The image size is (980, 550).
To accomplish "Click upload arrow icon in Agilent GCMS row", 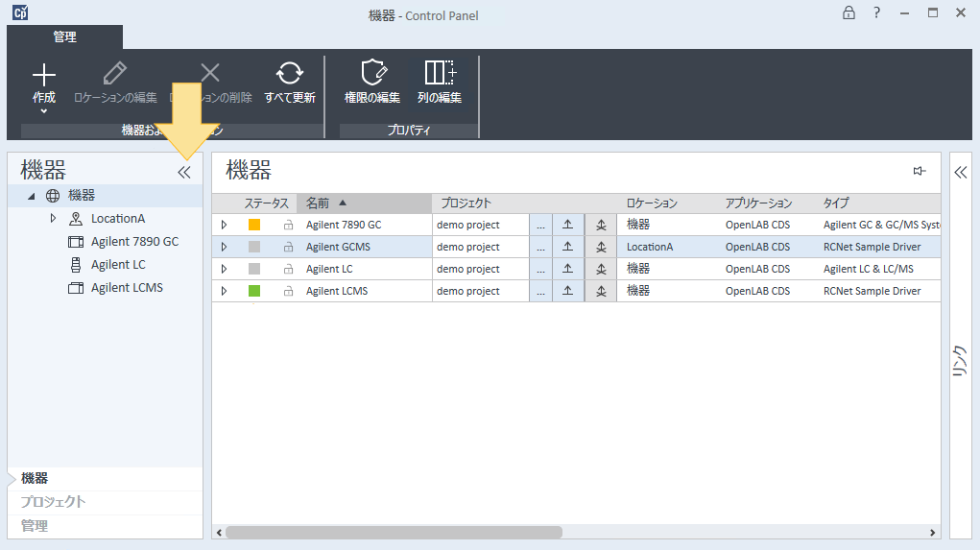I will click(567, 247).
